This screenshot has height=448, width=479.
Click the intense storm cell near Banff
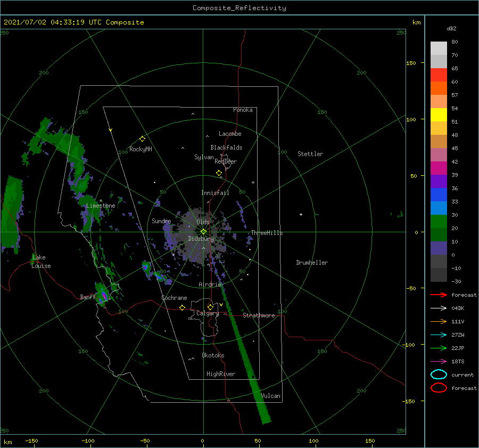pyautogui.click(x=102, y=295)
